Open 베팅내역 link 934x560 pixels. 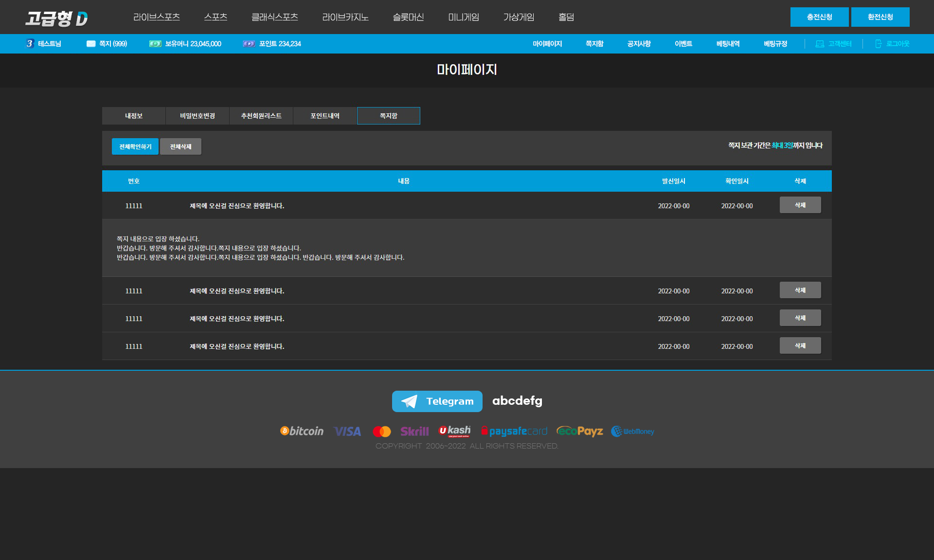728,44
